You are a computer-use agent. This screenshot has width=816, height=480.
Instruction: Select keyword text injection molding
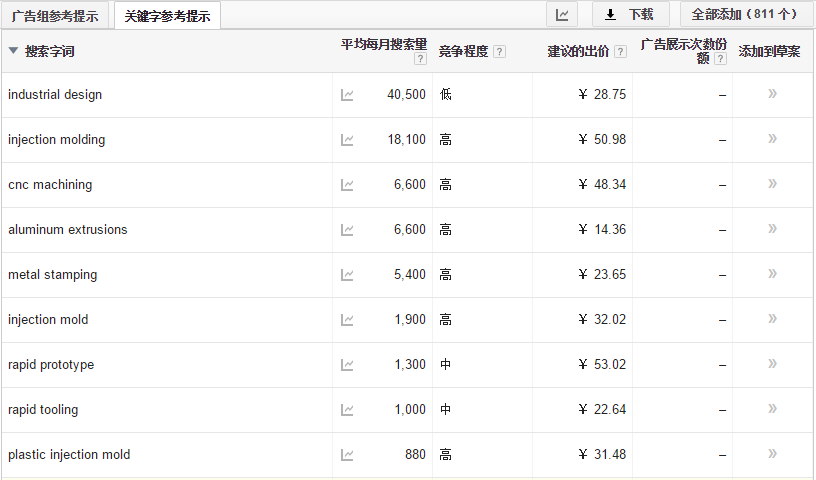point(56,140)
